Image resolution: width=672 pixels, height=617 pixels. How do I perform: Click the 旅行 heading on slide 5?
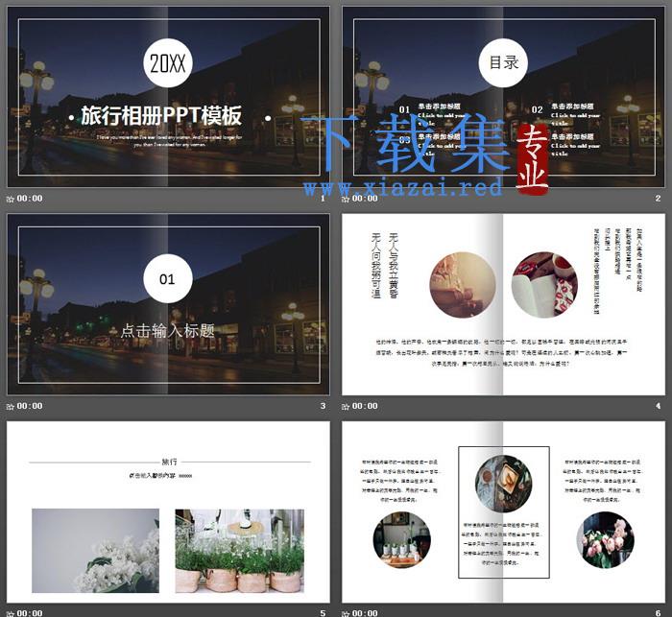(x=169, y=462)
